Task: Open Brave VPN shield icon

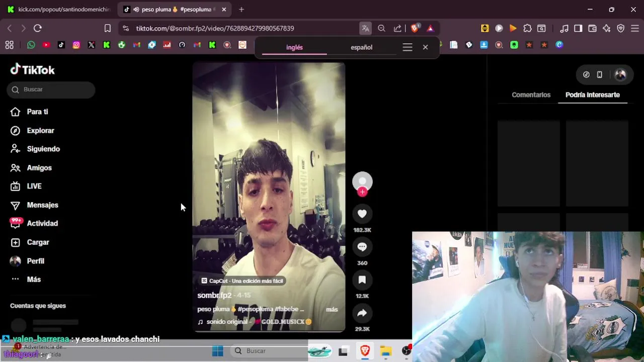Action: click(621, 28)
